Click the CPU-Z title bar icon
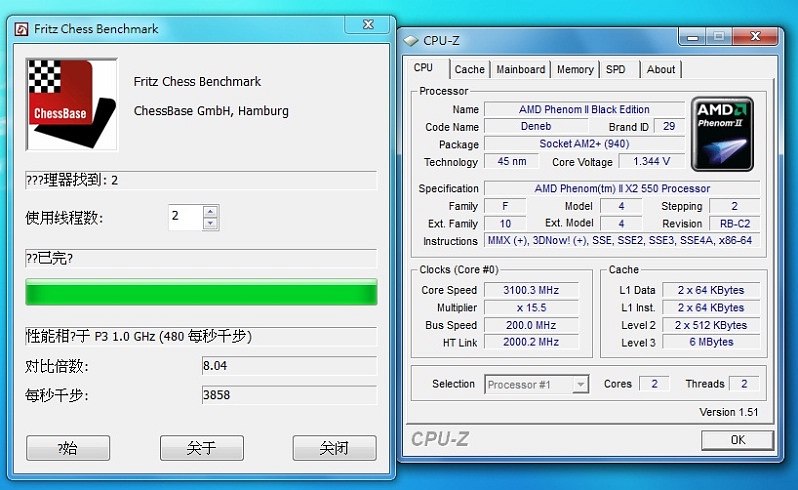Image resolution: width=798 pixels, height=490 pixels. [411, 41]
